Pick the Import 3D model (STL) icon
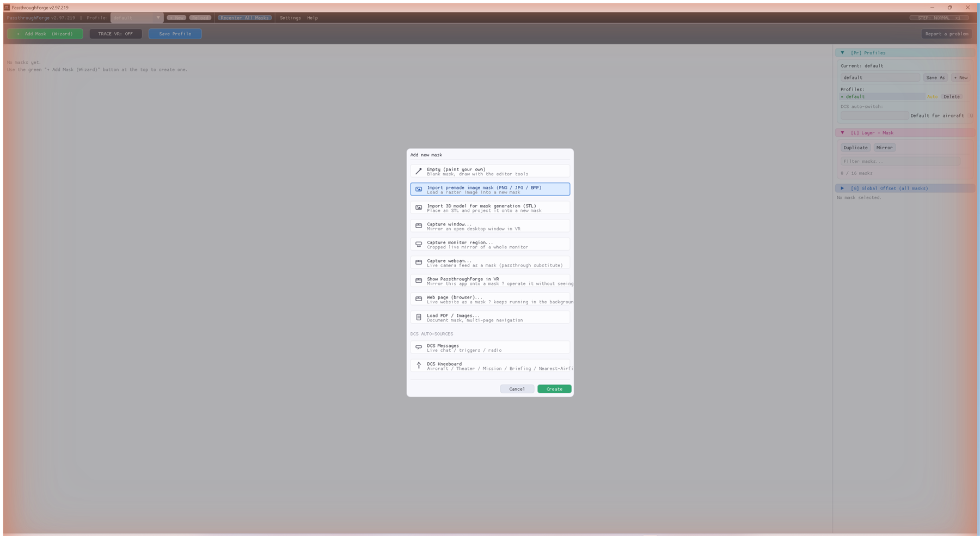The image size is (980, 536). 418,208
